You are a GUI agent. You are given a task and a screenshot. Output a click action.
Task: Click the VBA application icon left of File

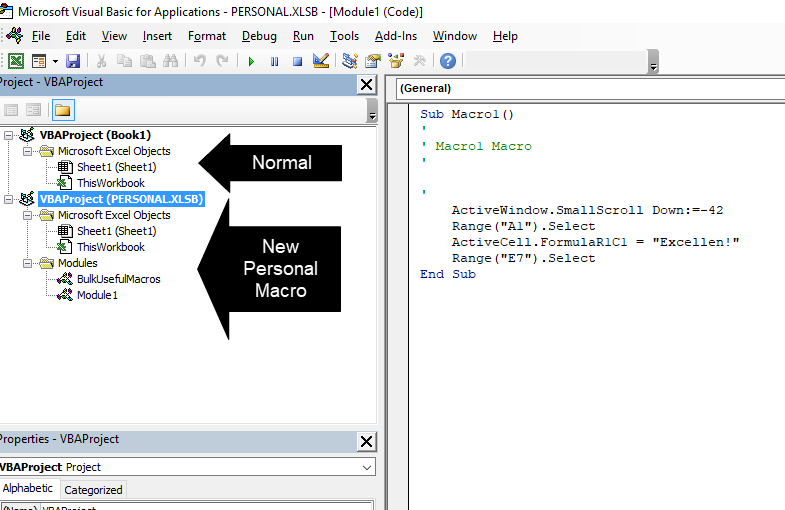tap(15, 36)
